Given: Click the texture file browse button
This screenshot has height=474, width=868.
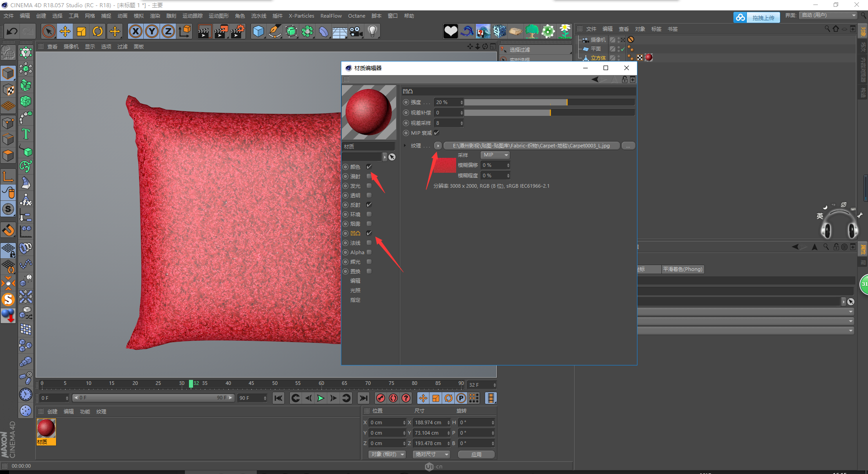Looking at the screenshot, I should pyautogui.click(x=628, y=146).
